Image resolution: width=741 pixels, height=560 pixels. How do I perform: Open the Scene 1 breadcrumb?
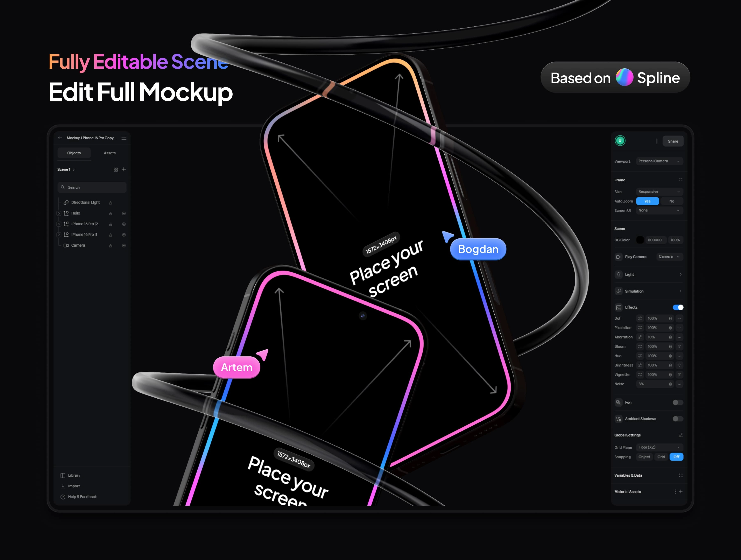(66, 170)
